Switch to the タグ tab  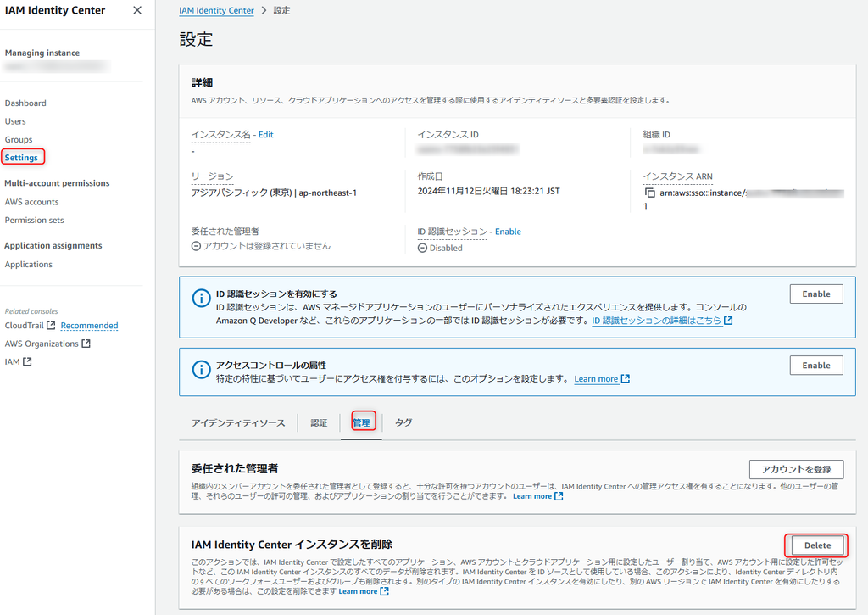click(x=403, y=422)
